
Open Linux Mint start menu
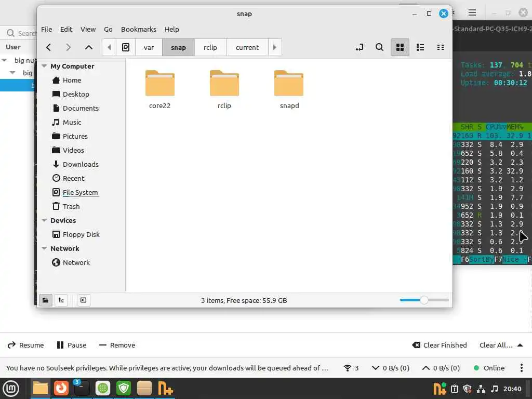pyautogui.click(x=11, y=389)
